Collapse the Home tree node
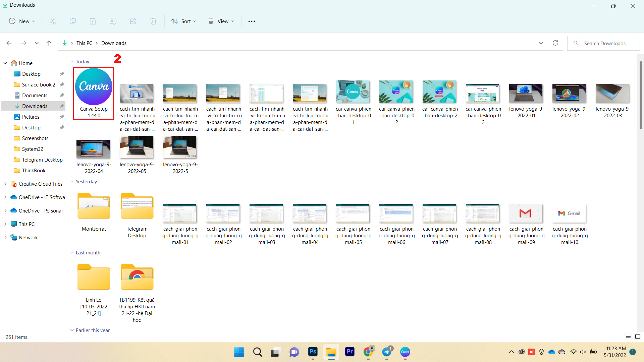 5,63
